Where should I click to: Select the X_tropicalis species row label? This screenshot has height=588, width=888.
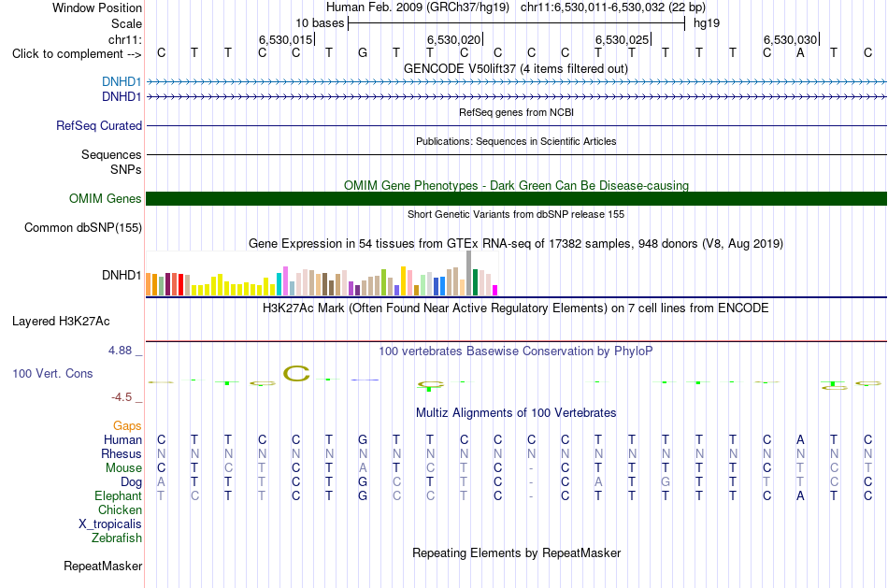110,524
